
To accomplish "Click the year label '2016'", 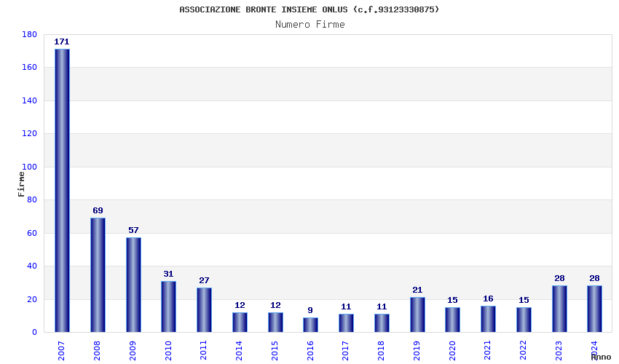I will (310, 351).
